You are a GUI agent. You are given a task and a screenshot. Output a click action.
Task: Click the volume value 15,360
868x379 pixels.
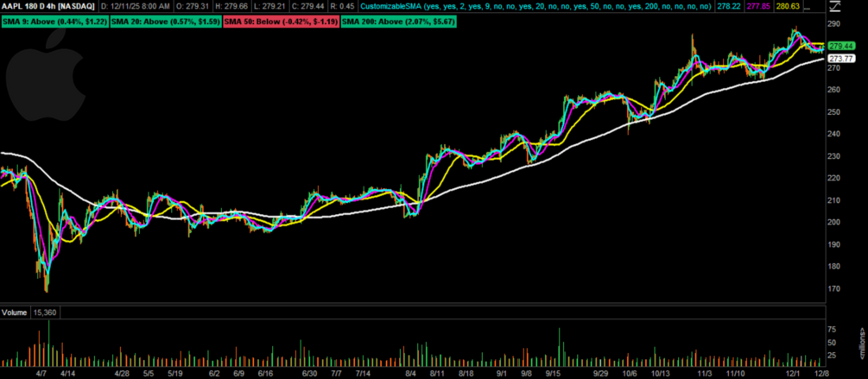coord(44,313)
